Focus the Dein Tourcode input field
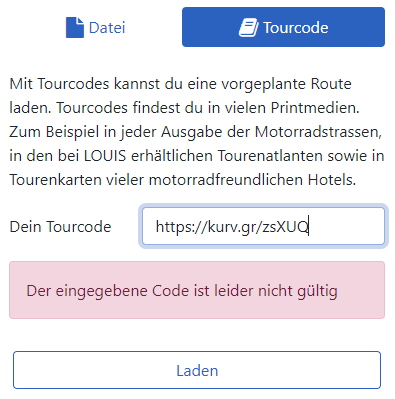 pos(263,226)
